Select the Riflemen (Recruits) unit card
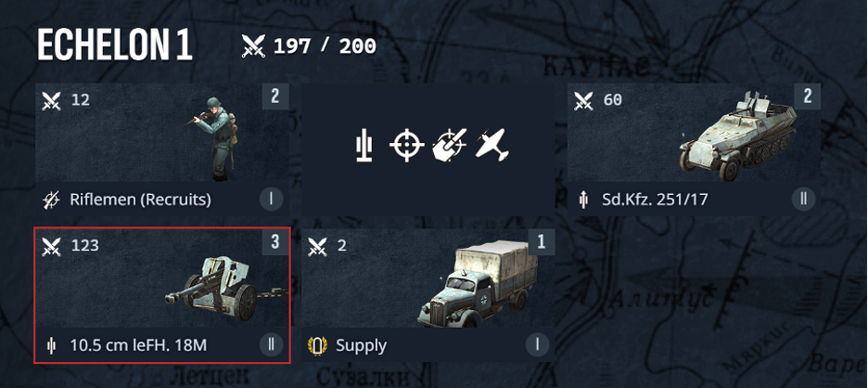This screenshot has width=868, height=388. [x=162, y=149]
